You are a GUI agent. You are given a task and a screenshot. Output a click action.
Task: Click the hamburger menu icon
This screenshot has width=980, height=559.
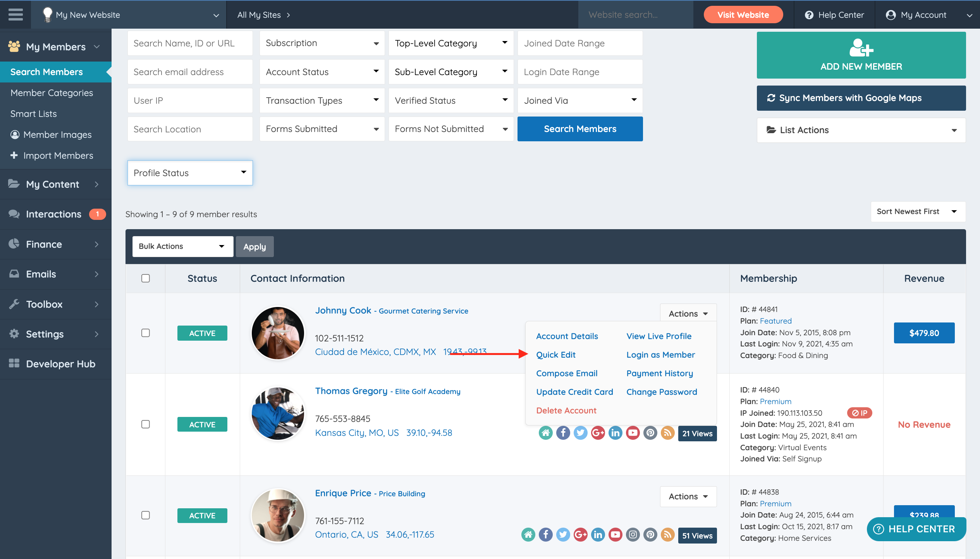point(15,15)
